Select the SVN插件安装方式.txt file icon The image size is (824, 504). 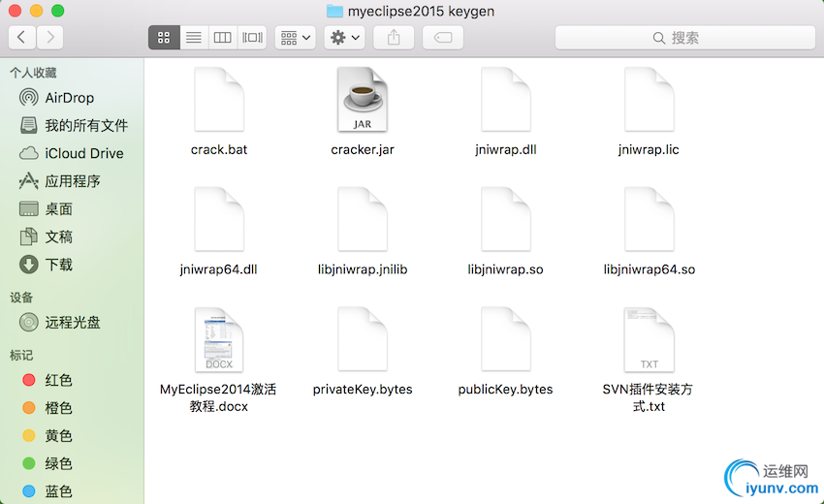coord(650,339)
